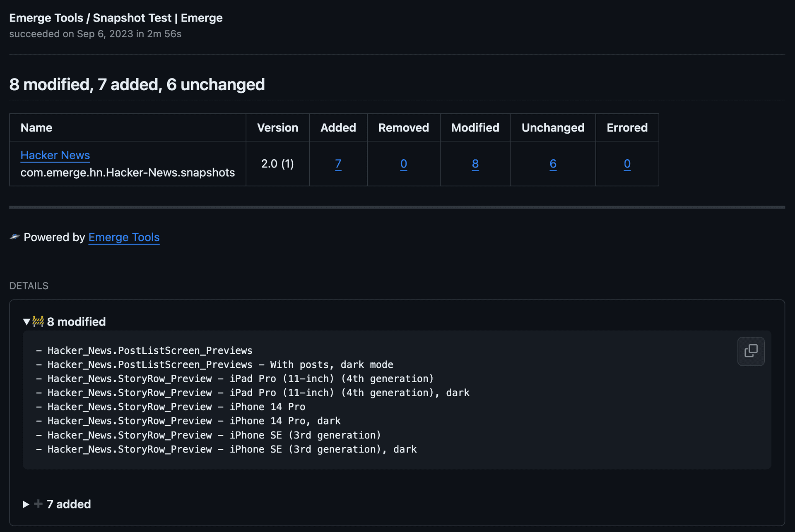Click the 0 under the Removed column
795x532 pixels.
(403, 164)
